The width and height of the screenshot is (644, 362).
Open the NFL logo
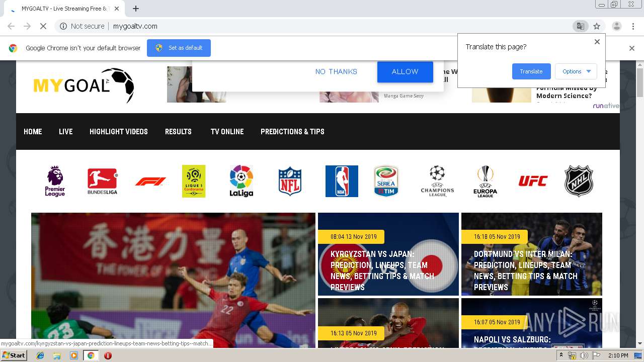tap(290, 181)
